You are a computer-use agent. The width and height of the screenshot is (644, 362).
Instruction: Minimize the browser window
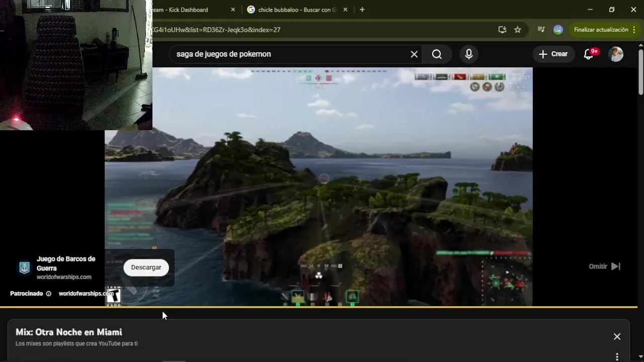pos(590,10)
